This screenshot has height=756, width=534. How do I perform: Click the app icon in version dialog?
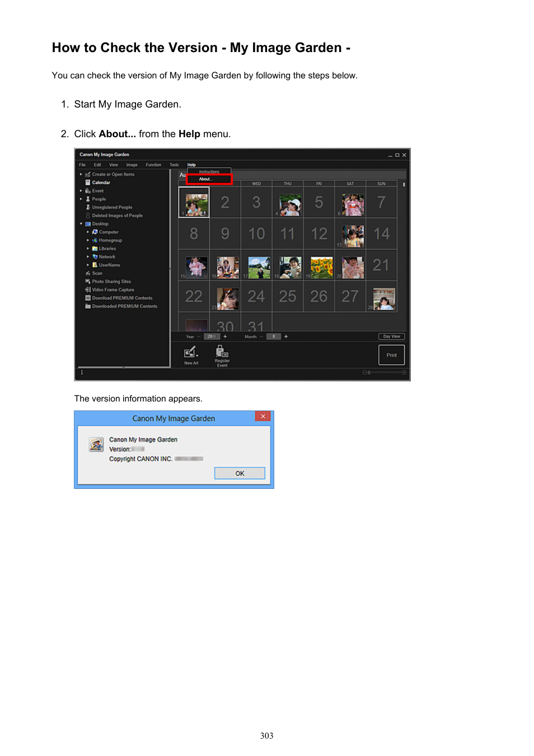[96, 445]
